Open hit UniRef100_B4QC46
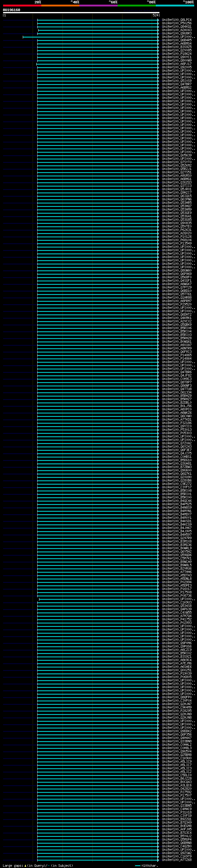The height and width of the screenshot is (868, 197). click(x=176, y=501)
